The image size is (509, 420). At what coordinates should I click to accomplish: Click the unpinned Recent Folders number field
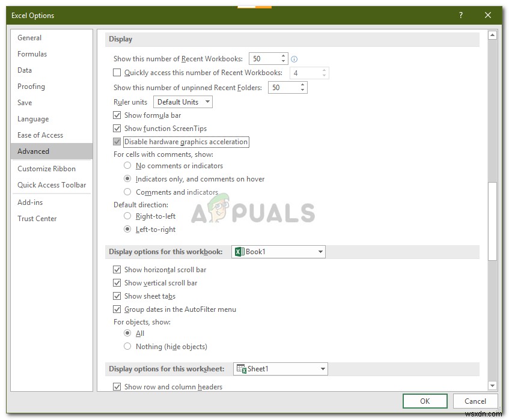coord(284,87)
